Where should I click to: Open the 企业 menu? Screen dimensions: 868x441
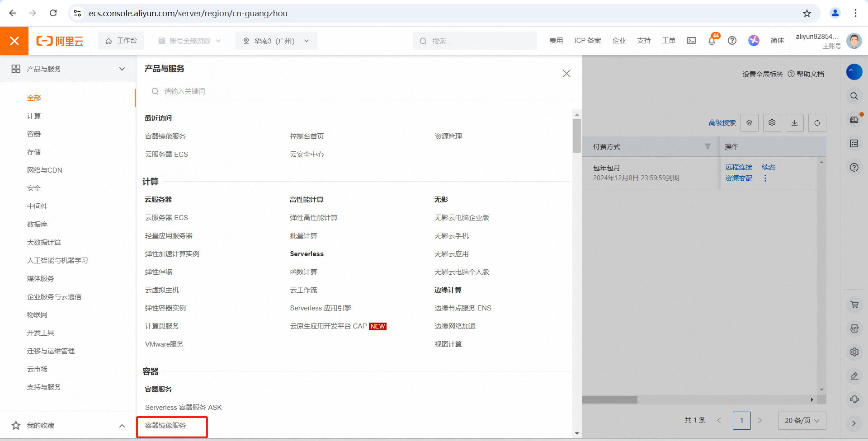(619, 41)
